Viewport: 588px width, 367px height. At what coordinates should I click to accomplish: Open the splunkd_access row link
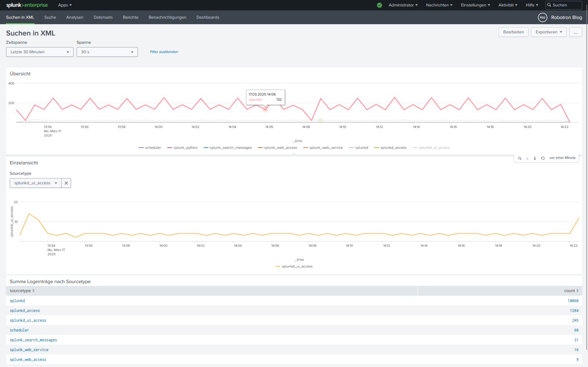tap(25, 311)
